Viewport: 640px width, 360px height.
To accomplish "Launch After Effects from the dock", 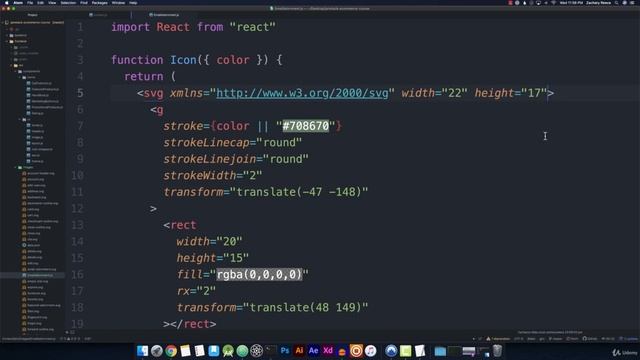I will (313, 351).
